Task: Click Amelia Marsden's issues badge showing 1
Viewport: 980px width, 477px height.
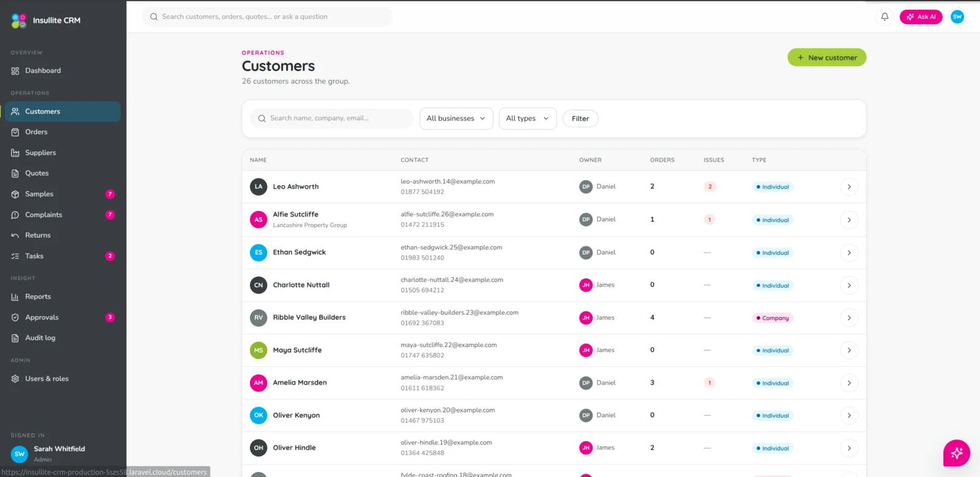Action: coord(710,383)
